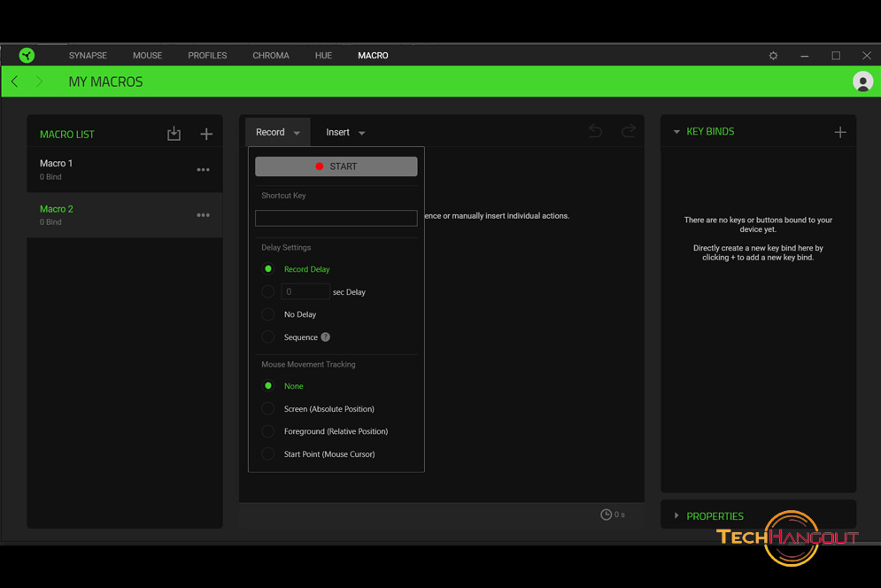This screenshot has width=881, height=588.
Task: Go back with the left arrow
Action: click(14, 81)
